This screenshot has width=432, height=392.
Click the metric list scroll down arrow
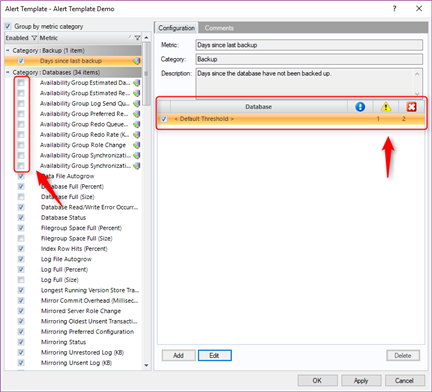coord(146,365)
